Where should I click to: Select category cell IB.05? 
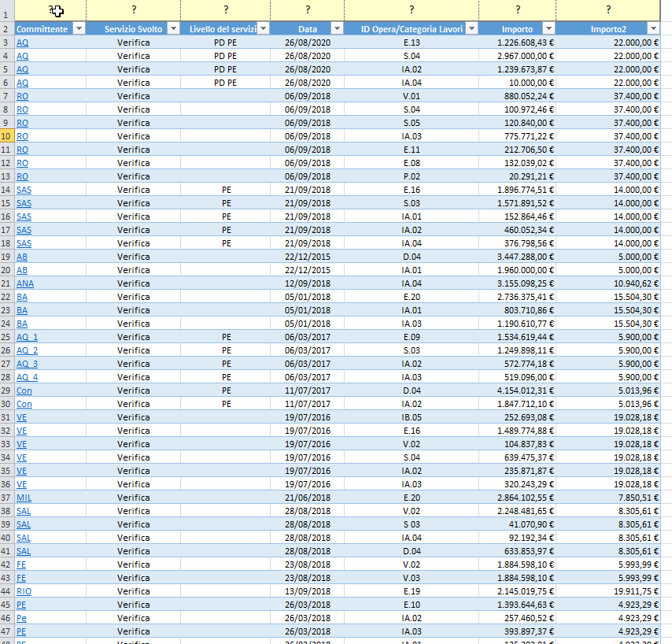[x=412, y=417]
